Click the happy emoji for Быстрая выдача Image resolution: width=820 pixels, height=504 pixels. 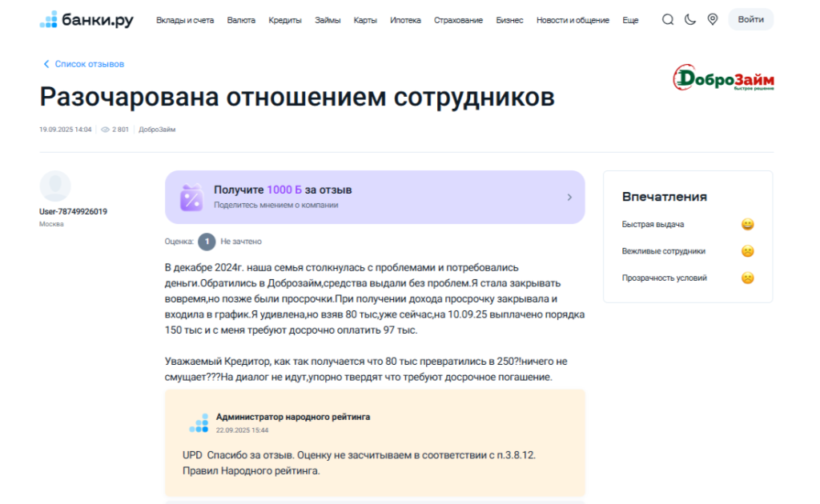pos(747,224)
